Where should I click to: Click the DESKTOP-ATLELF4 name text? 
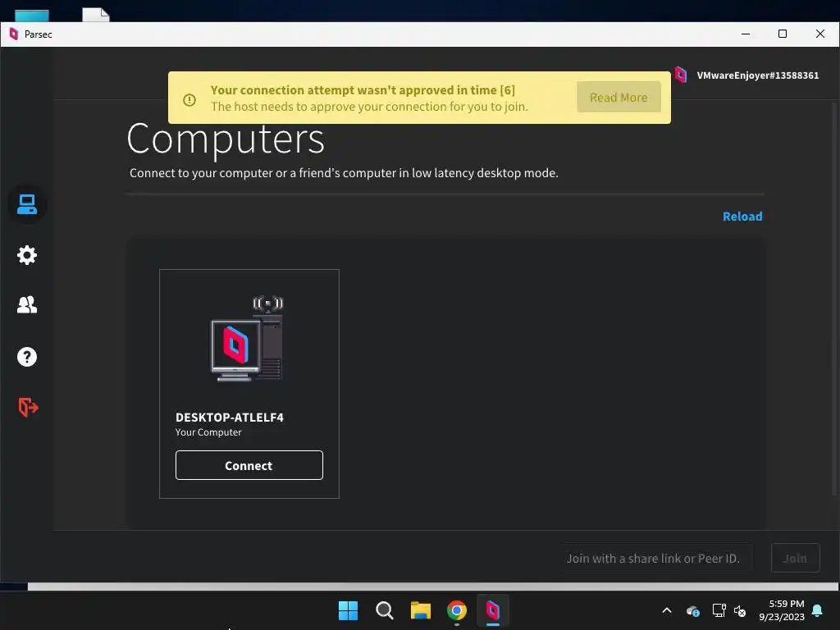click(230, 418)
